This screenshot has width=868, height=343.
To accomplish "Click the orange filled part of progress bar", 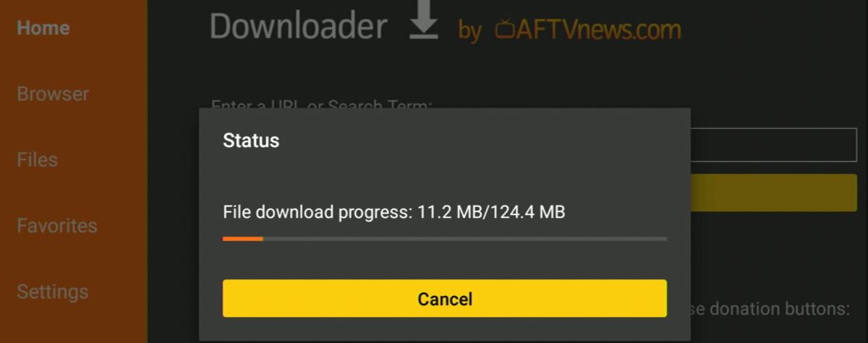I will [x=243, y=238].
